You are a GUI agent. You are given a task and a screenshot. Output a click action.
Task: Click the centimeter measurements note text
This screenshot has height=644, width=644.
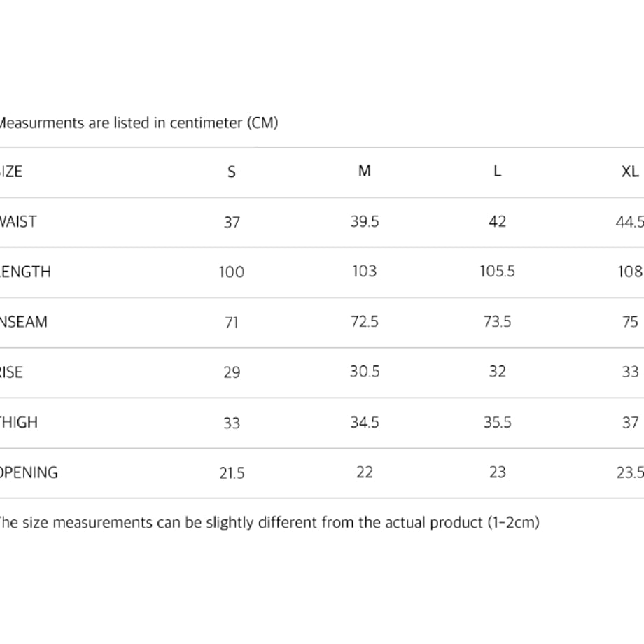138,122
